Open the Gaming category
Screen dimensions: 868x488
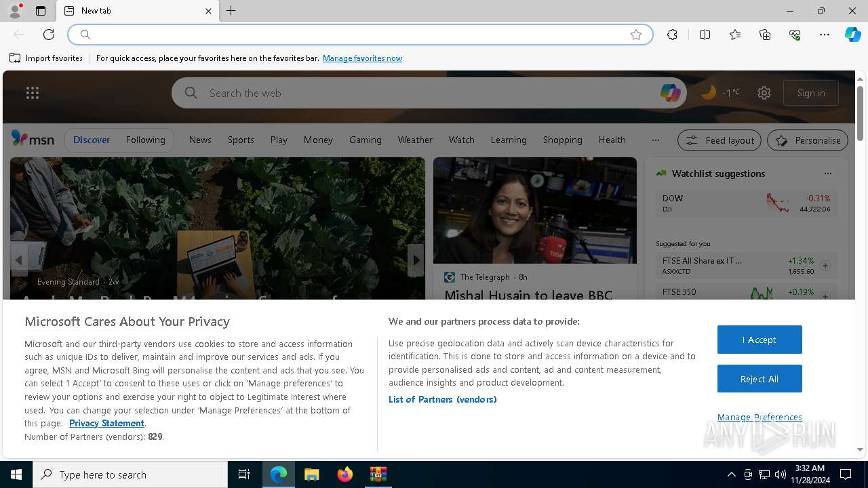coord(366,140)
